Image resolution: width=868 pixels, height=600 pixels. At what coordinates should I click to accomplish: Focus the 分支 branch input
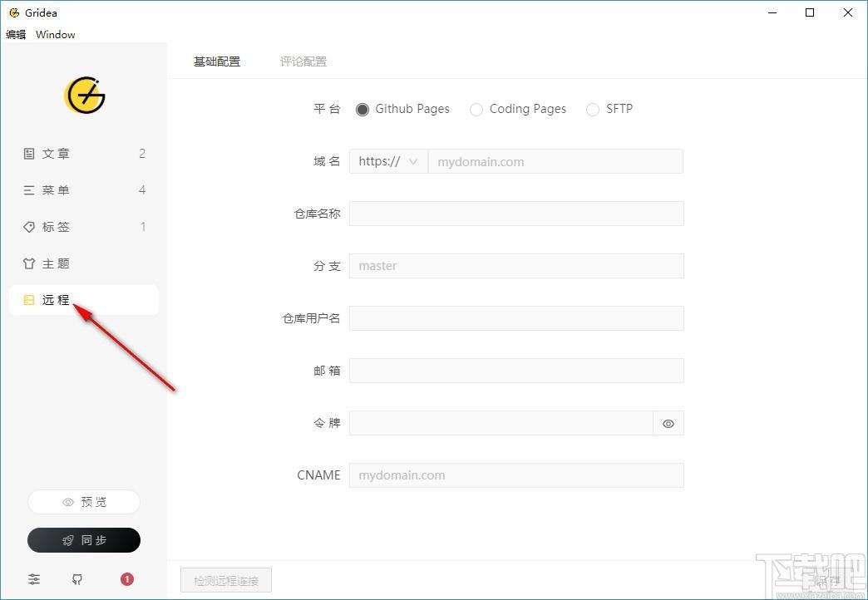(x=516, y=266)
